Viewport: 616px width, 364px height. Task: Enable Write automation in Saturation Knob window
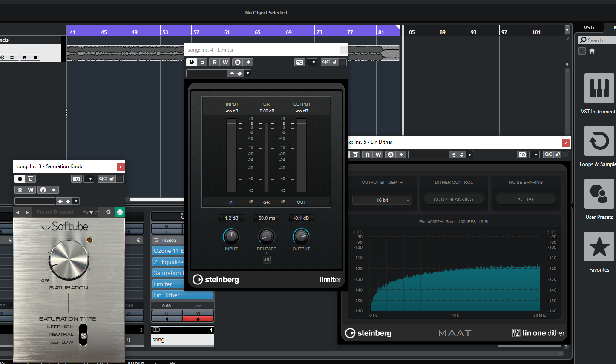click(x=31, y=190)
